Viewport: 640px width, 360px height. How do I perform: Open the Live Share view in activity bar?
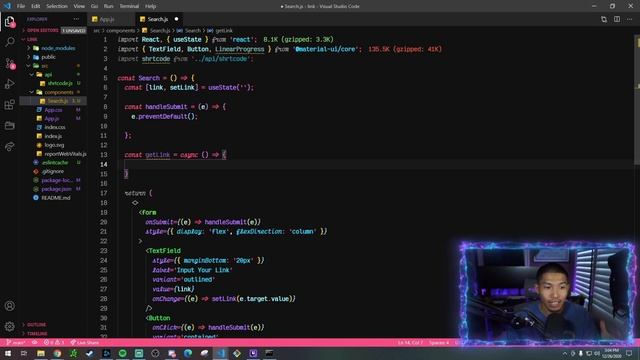tap(10, 146)
